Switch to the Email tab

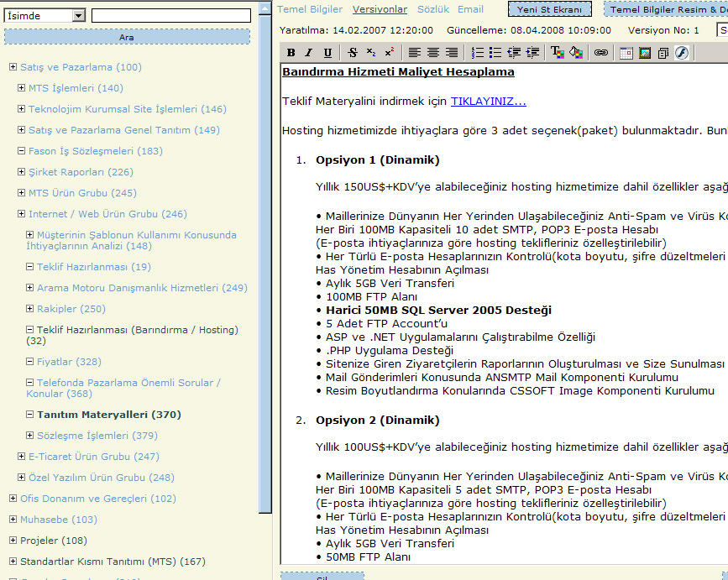(x=470, y=9)
